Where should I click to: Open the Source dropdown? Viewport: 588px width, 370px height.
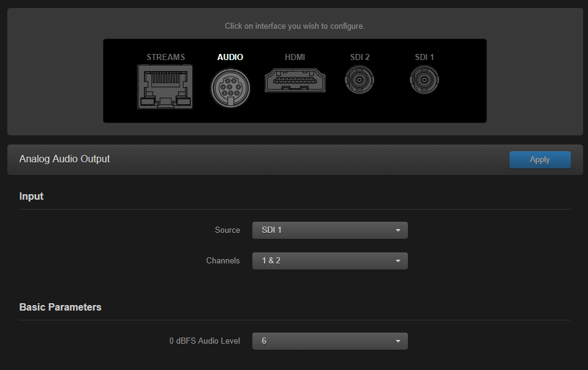click(330, 230)
